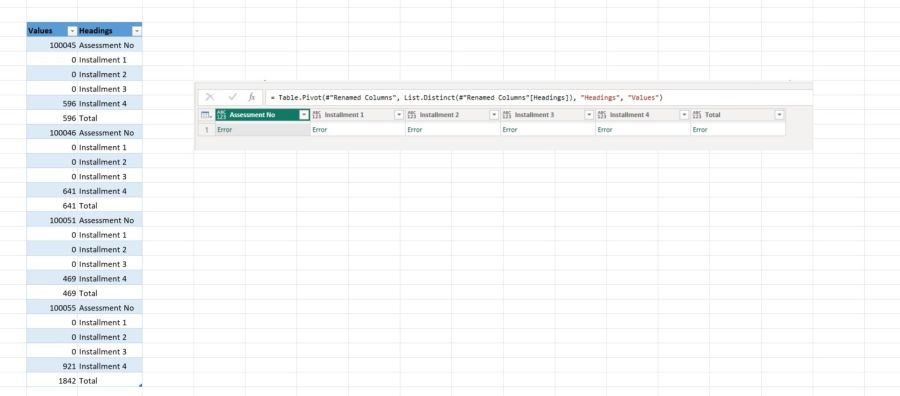
Task: Change data type icon of Installment 4 column
Action: [x=602, y=115]
